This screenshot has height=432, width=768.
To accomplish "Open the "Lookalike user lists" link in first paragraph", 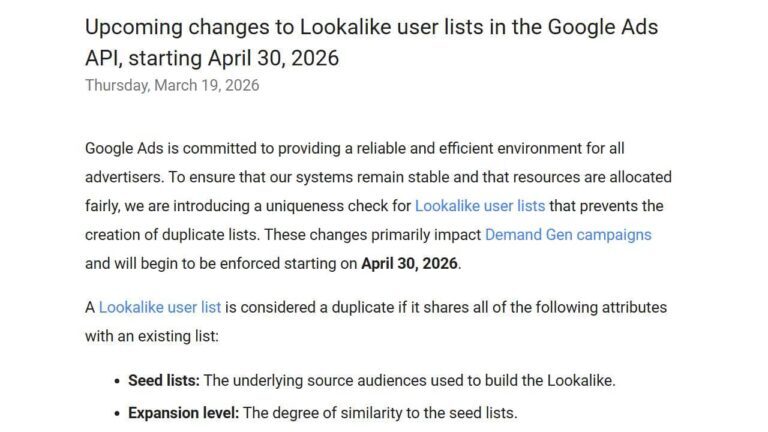I will (479, 206).
